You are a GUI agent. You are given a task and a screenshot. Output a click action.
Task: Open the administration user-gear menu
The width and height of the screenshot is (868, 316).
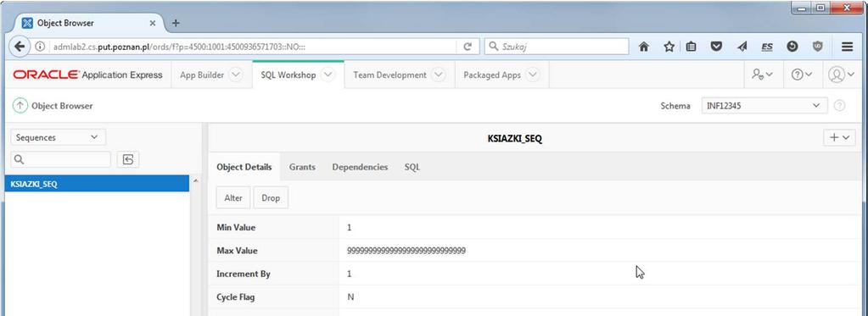pyautogui.click(x=762, y=75)
